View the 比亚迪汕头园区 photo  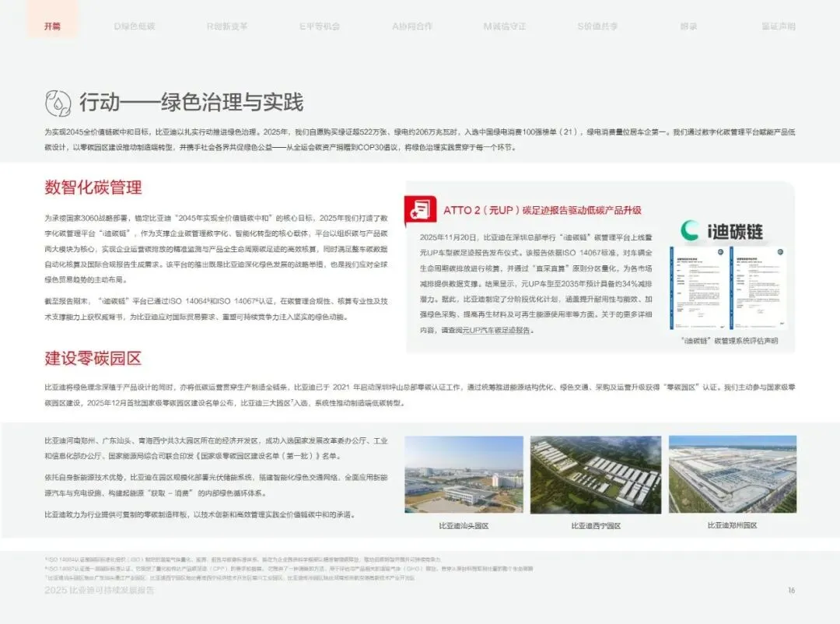pos(464,475)
